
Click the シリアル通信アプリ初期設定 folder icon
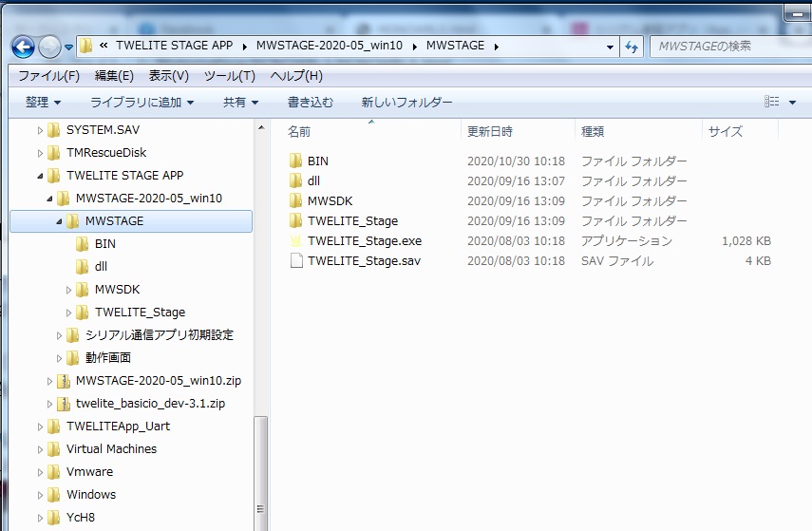[x=72, y=335]
